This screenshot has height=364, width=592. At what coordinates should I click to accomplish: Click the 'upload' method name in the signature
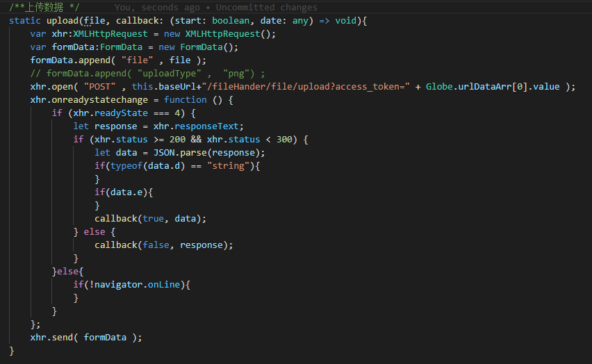(63, 21)
